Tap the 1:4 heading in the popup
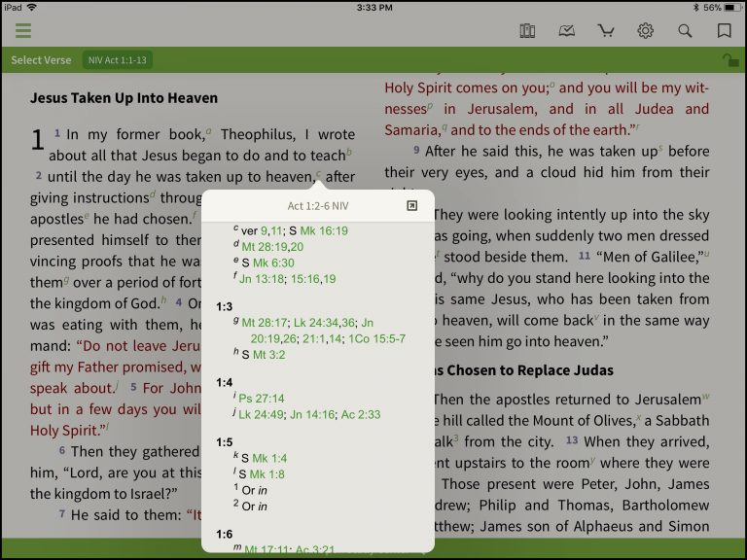The width and height of the screenshot is (747, 560). point(224,382)
